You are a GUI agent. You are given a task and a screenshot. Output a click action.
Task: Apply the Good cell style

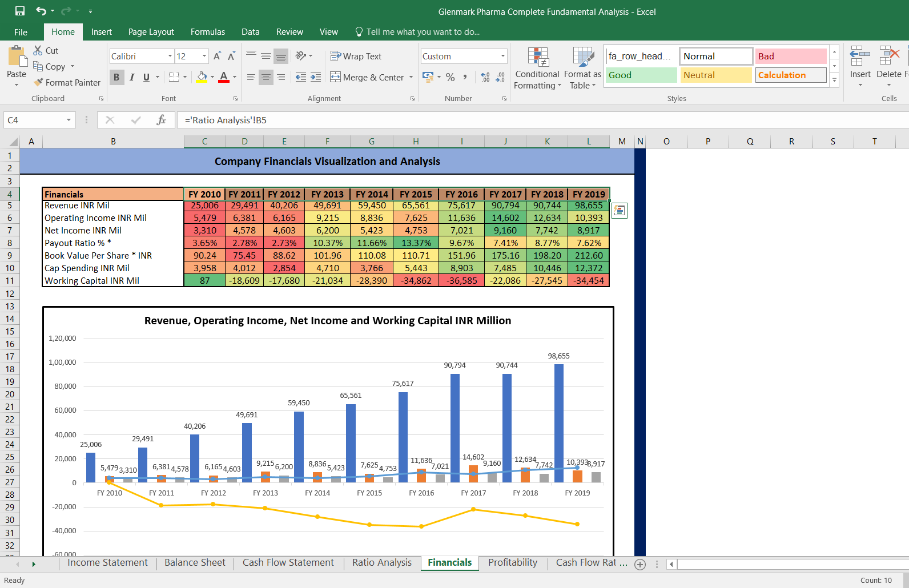(x=641, y=75)
